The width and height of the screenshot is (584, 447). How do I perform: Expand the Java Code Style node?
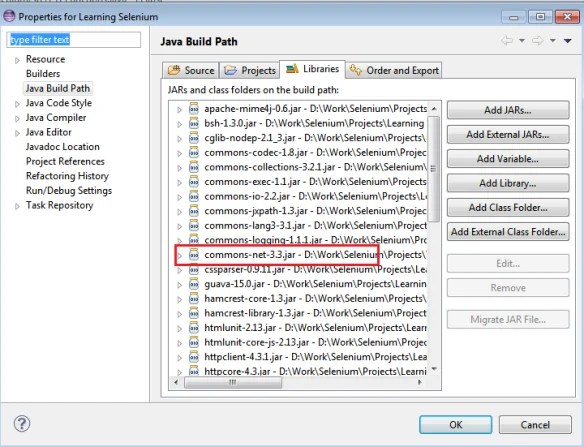pos(17,104)
